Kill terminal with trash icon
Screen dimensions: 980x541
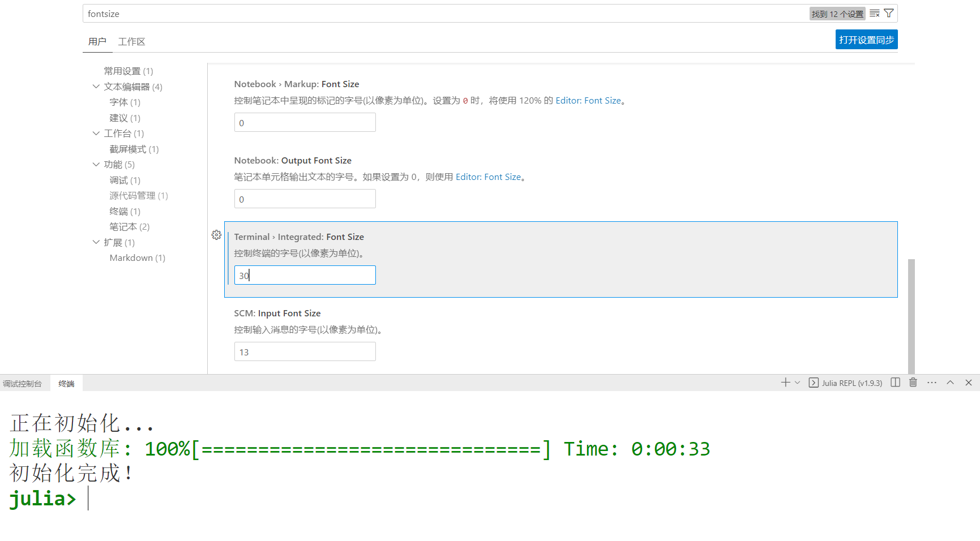913,383
